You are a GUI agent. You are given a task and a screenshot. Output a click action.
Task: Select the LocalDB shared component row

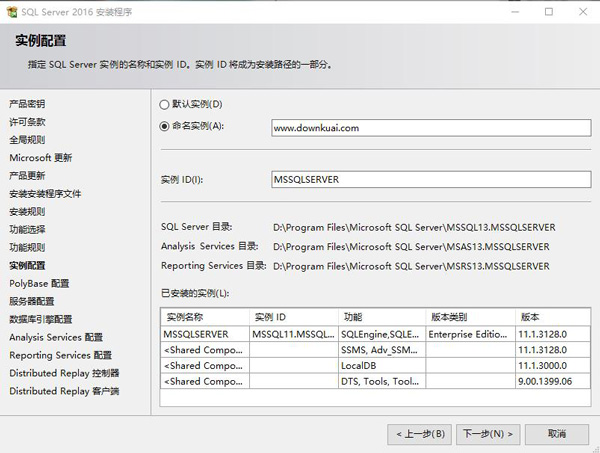pyautogui.click(x=380, y=365)
